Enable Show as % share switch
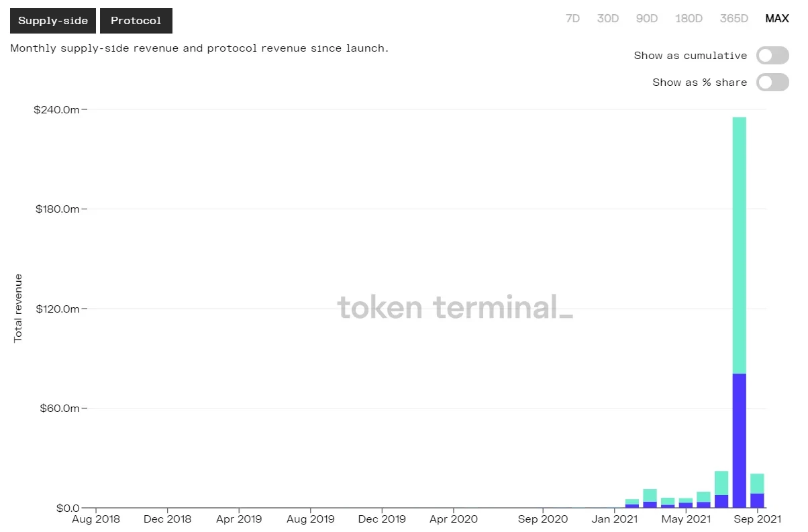Image resolution: width=808 pixels, height=532 pixels. (772, 83)
